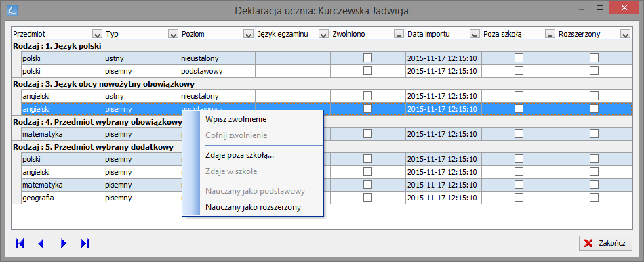
Task: Open the Poza szkołą column filter dropdown
Action: tap(550, 34)
